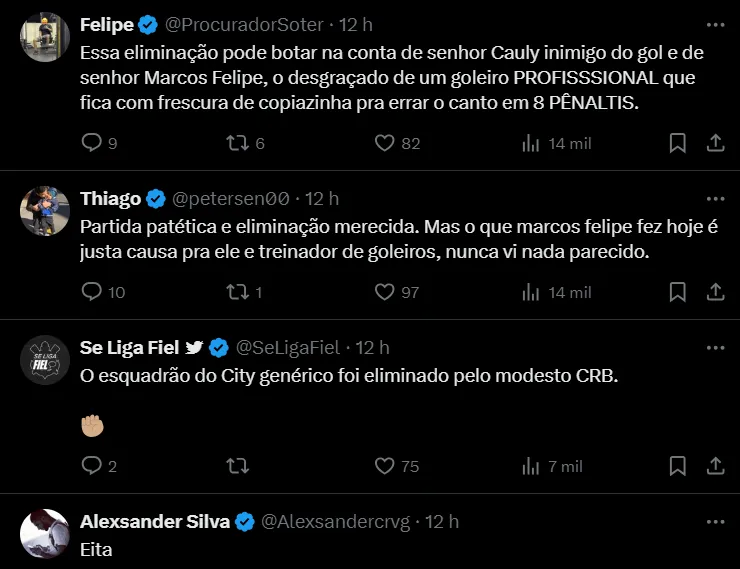Viewport: 740px width, 569px height.
Task: View analytics for Thiago's 14 mil views
Action: pyautogui.click(x=557, y=292)
